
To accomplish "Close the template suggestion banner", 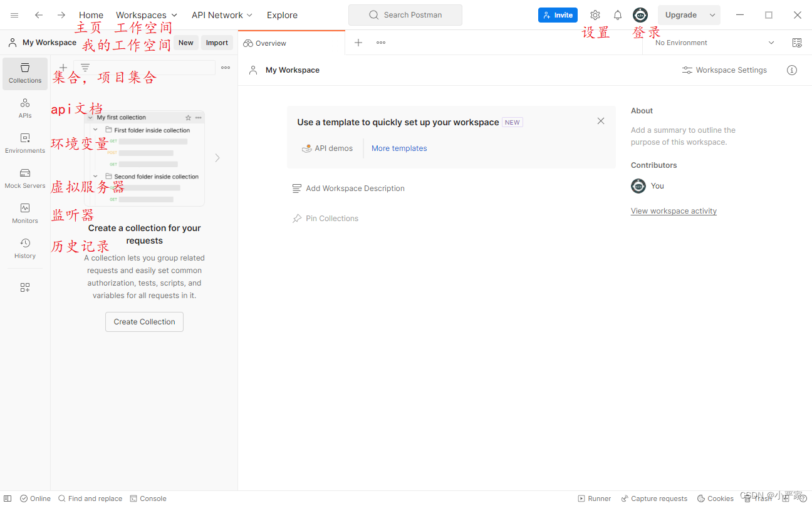I will (x=601, y=121).
